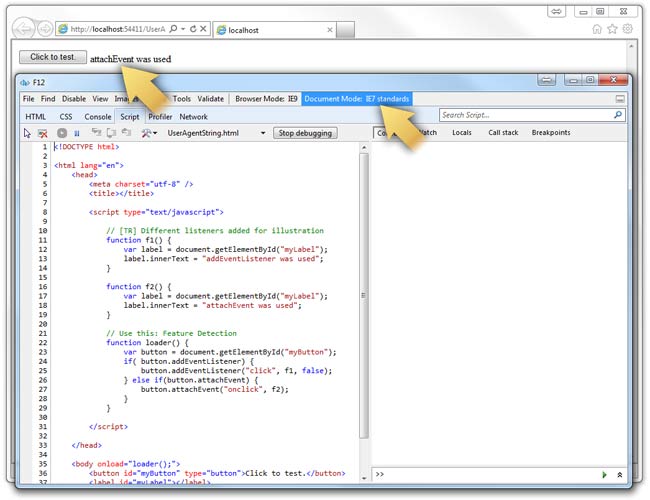Set breakpoint at line 12 margin
650x500 pixels.
point(27,250)
